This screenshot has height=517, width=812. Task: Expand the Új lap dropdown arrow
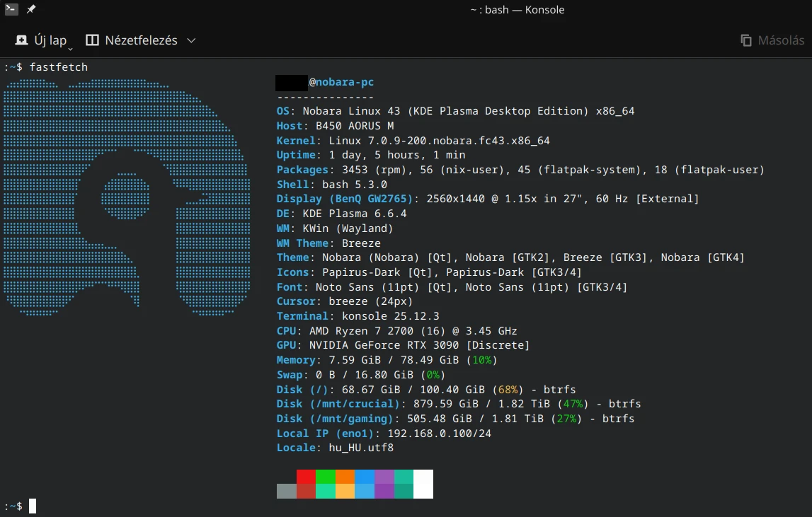coord(70,49)
